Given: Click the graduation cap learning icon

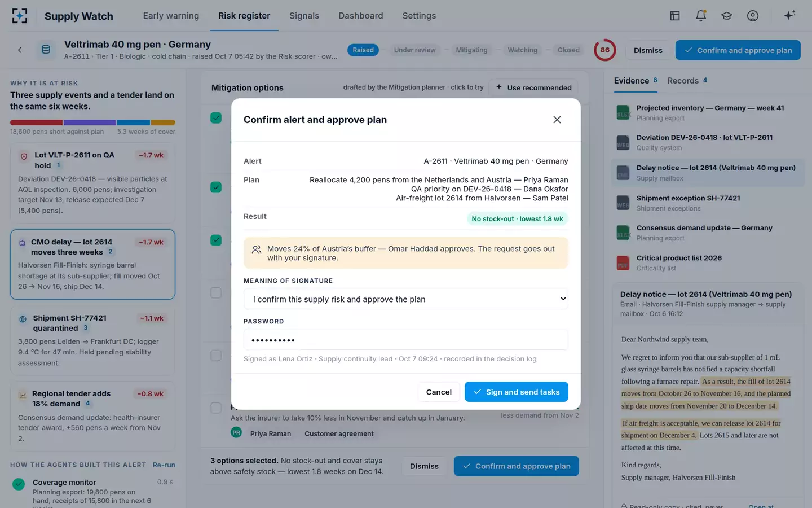Looking at the screenshot, I should (727, 16).
